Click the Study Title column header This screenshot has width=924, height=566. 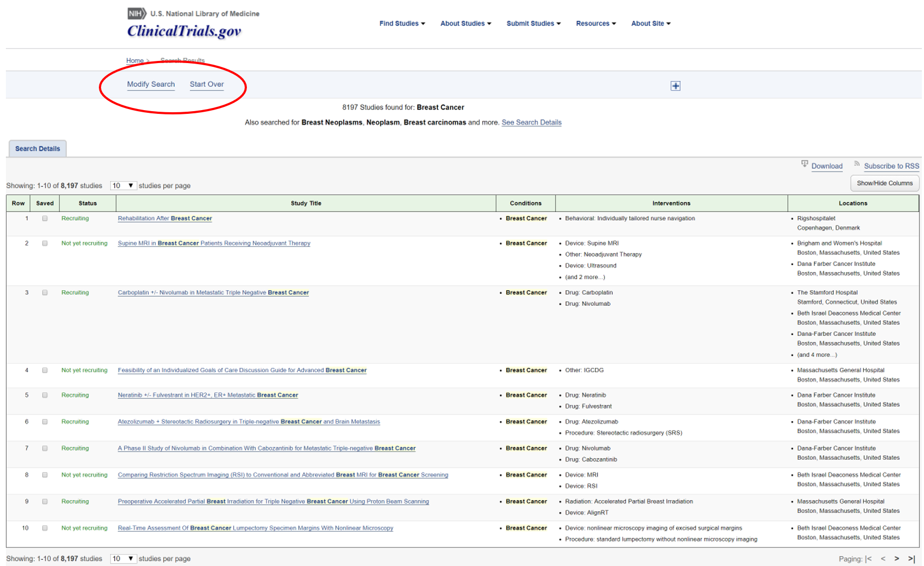coord(306,203)
